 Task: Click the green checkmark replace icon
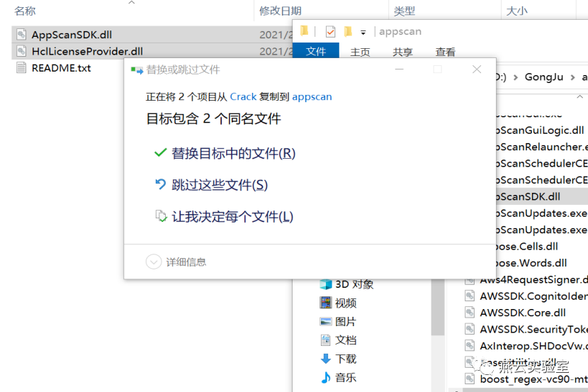tap(161, 152)
